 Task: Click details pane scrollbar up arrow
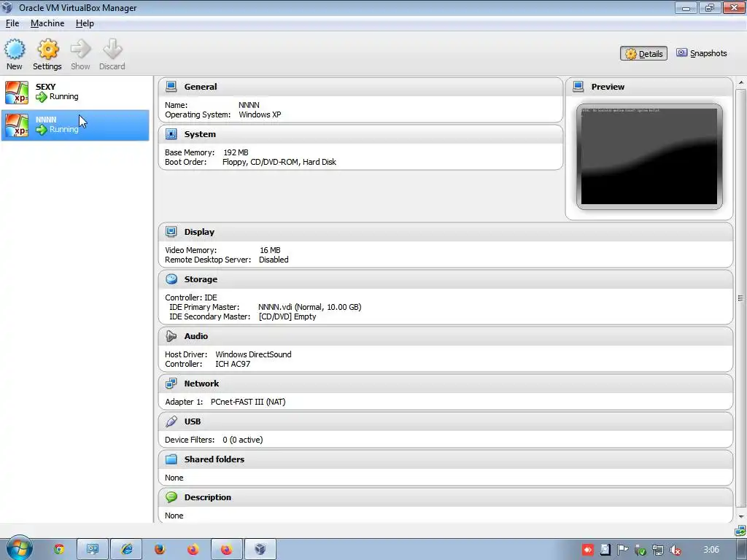(x=741, y=82)
